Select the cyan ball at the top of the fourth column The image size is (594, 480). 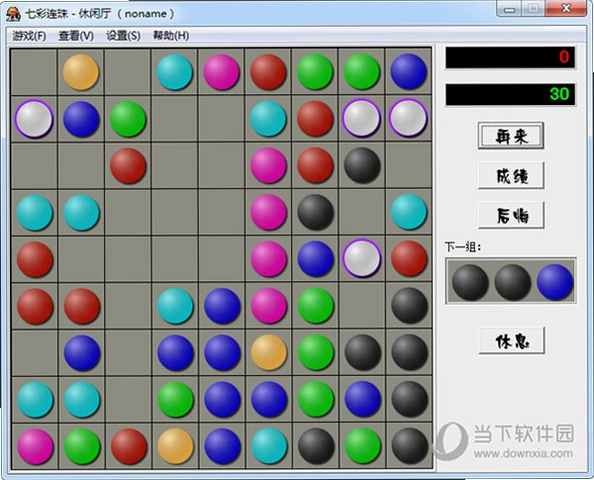click(x=174, y=72)
